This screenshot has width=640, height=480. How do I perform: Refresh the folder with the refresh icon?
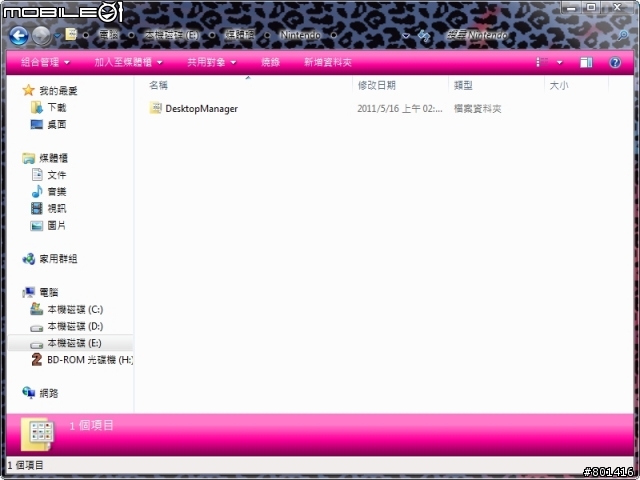click(424, 36)
